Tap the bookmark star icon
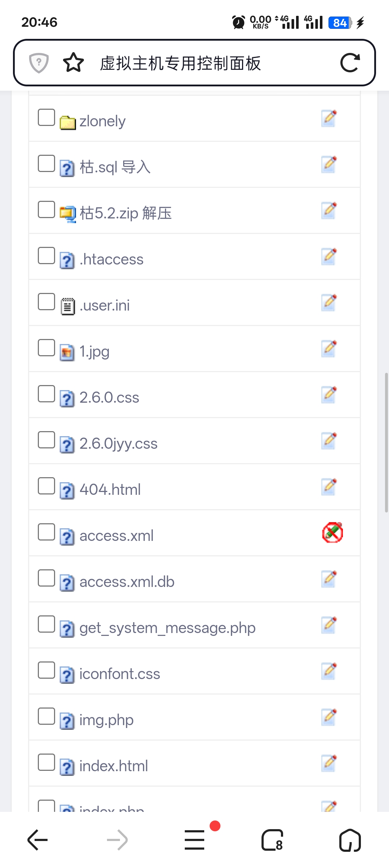Image resolution: width=389 pixels, height=868 pixels. [73, 63]
